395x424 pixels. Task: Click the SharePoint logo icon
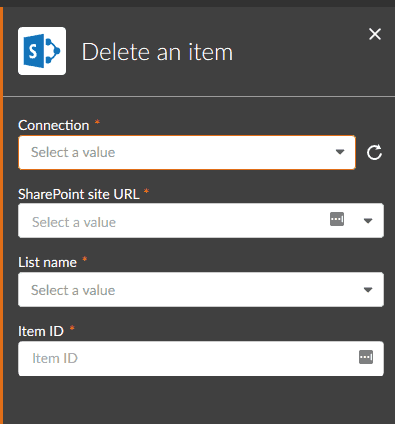(x=42, y=51)
